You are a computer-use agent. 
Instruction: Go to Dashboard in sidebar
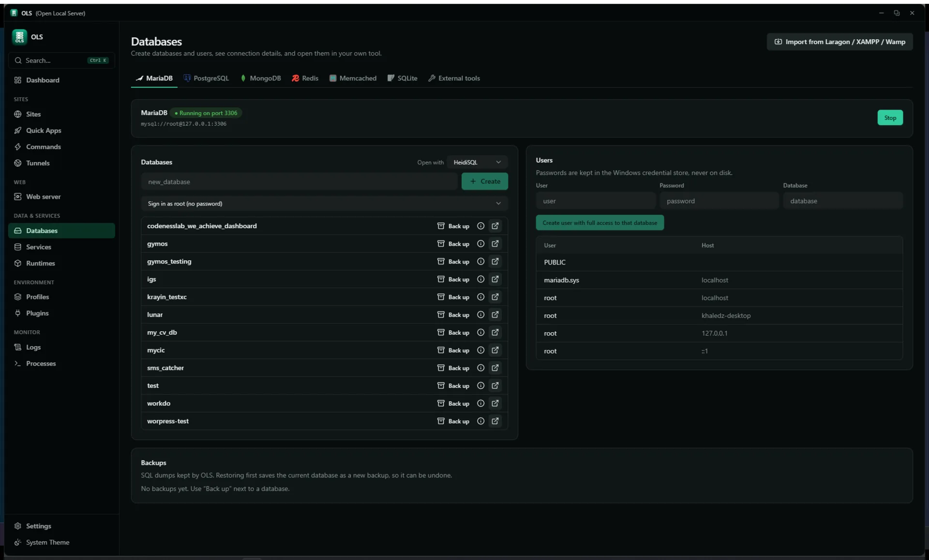point(61,80)
